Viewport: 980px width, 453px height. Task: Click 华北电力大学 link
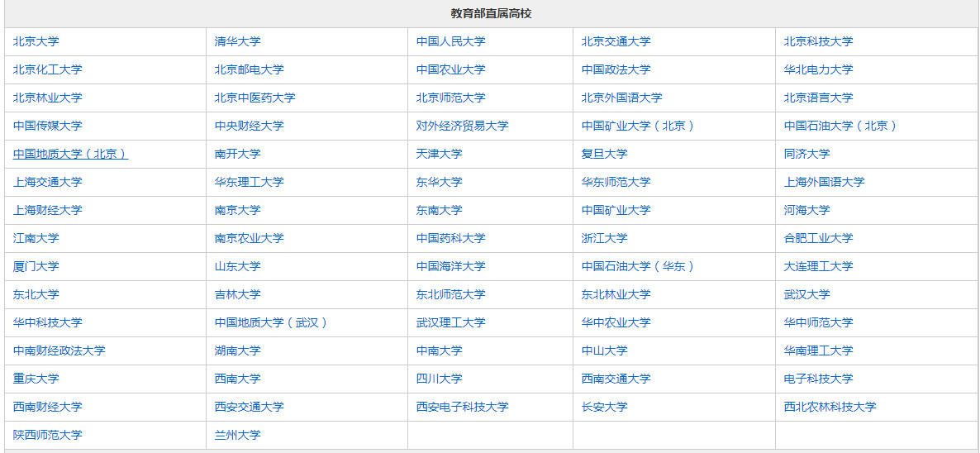tap(818, 70)
